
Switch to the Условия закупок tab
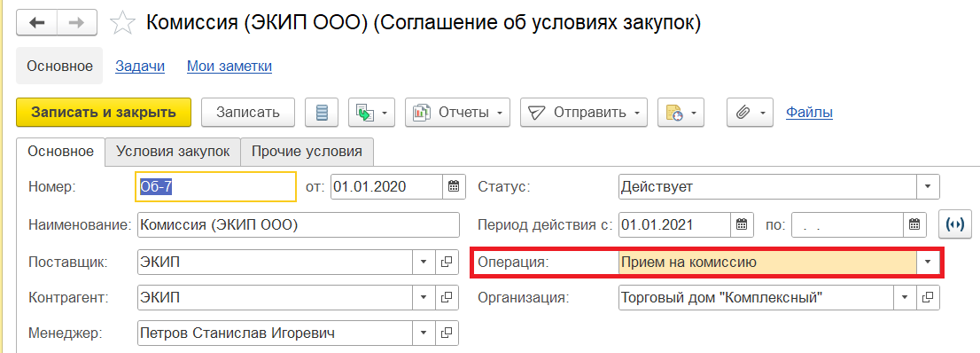[x=173, y=151]
